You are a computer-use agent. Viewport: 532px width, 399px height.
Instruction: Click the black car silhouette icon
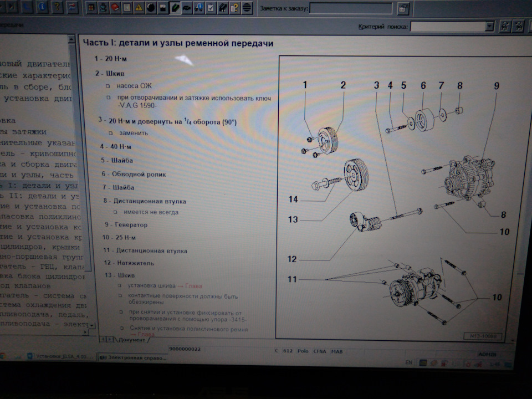click(187, 8)
